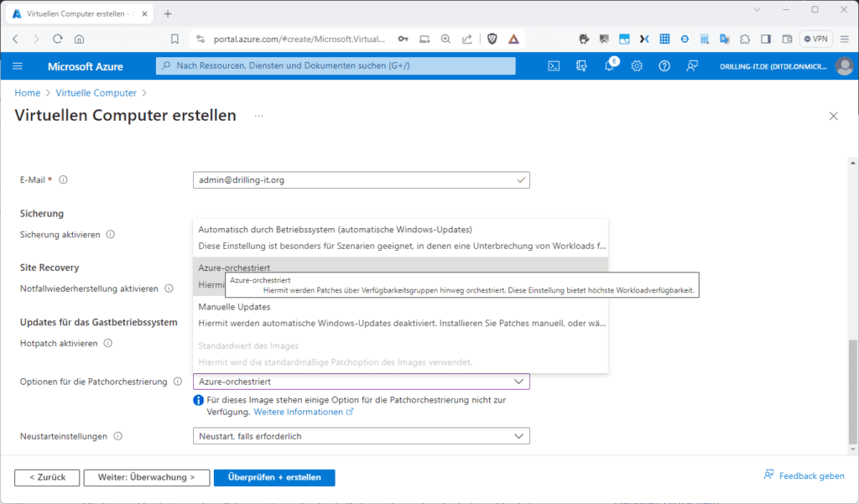
Task: Show info for Neustarteinstellungen
Action: pyautogui.click(x=117, y=436)
